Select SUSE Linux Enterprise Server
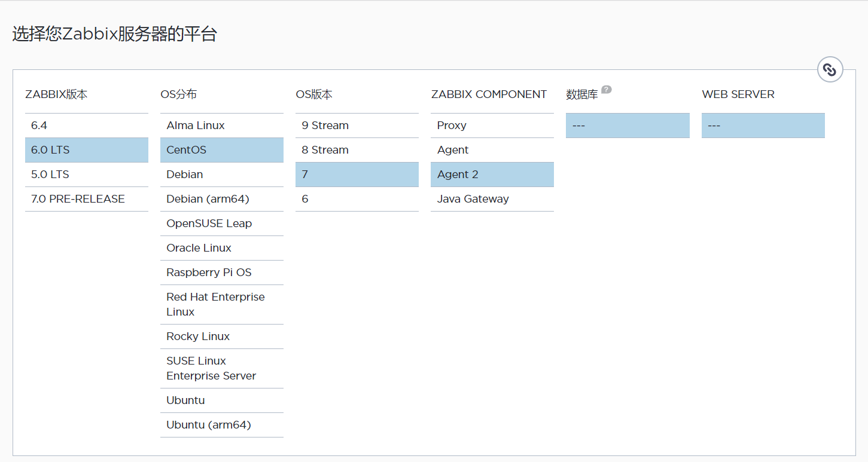This screenshot has height=462, width=868. 222,368
